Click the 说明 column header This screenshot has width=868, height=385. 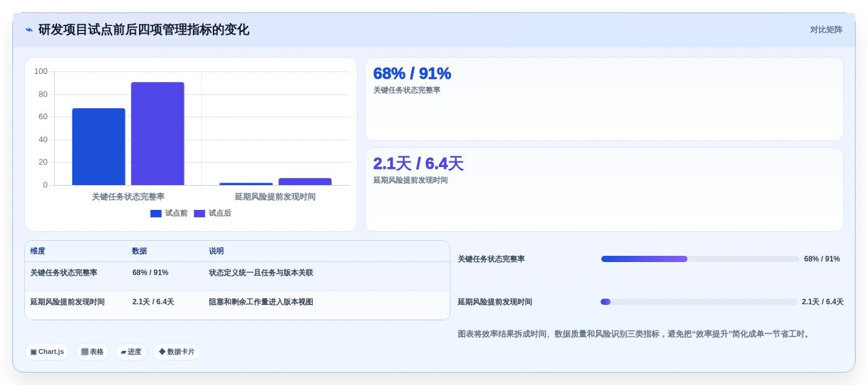click(217, 251)
